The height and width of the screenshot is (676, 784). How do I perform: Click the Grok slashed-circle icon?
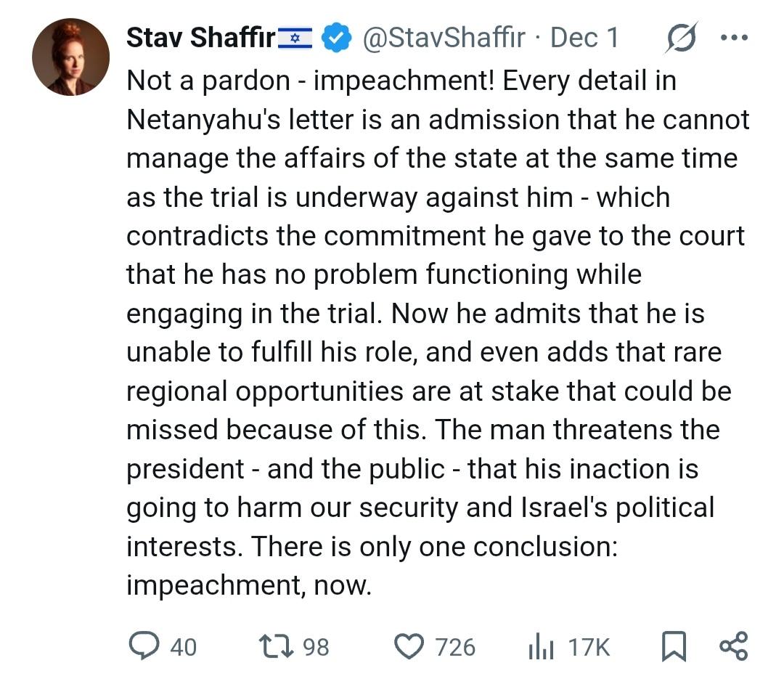point(682,38)
